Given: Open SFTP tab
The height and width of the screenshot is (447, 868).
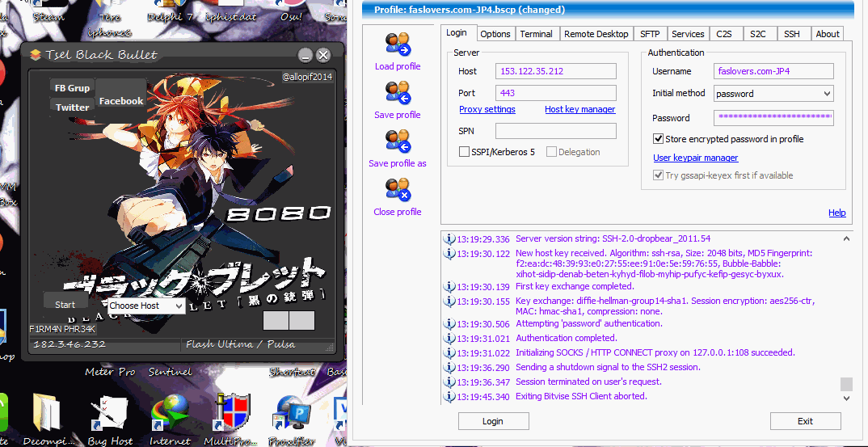Looking at the screenshot, I should tap(650, 34).
